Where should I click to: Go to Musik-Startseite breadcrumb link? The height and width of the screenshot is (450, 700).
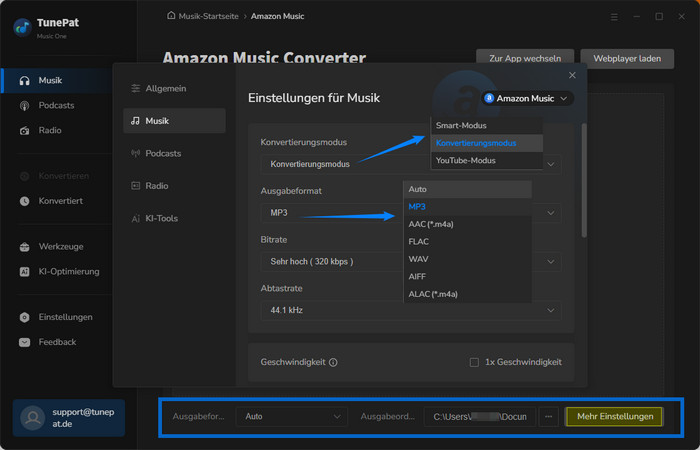208,16
